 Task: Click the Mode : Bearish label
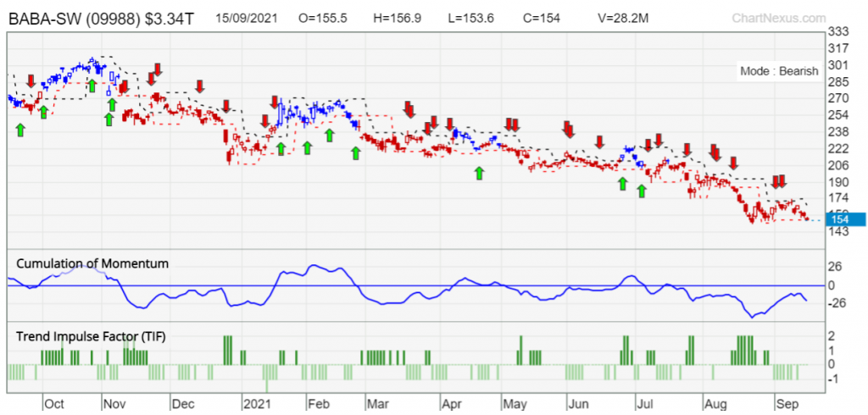coord(779,71)
